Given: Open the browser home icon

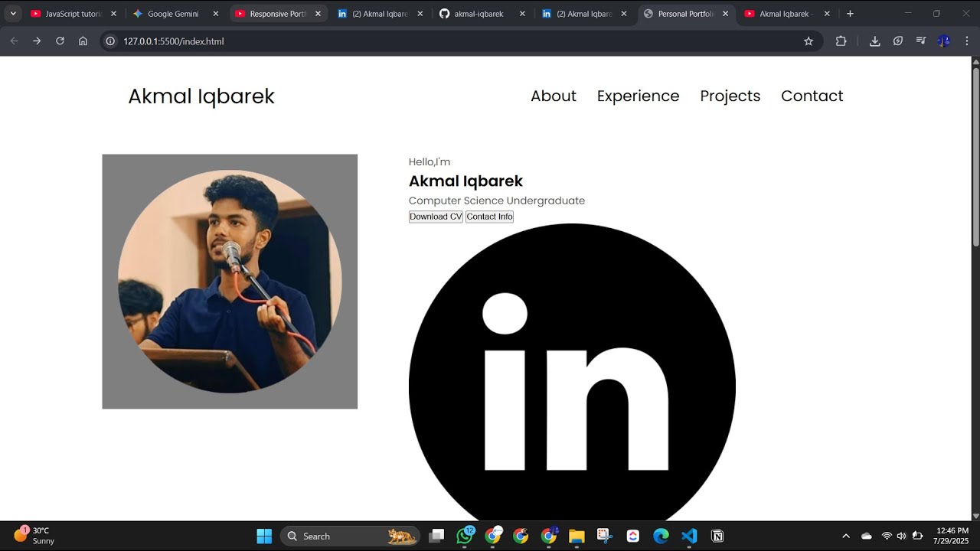Looking at the screenshot, I should (83, 41).
